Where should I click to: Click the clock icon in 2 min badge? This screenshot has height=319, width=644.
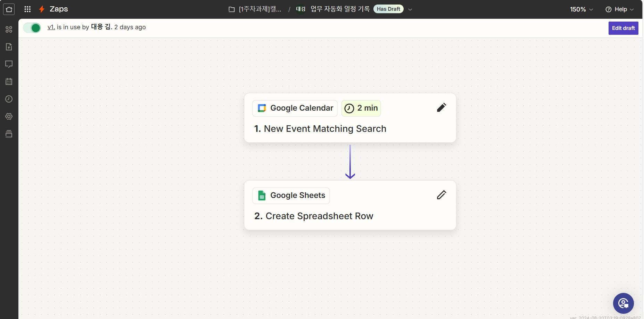[x=349, y=109]
